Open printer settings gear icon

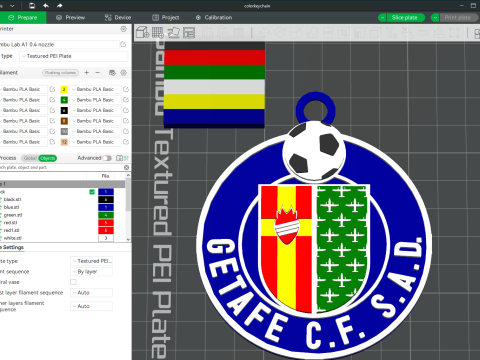point(123,29)
